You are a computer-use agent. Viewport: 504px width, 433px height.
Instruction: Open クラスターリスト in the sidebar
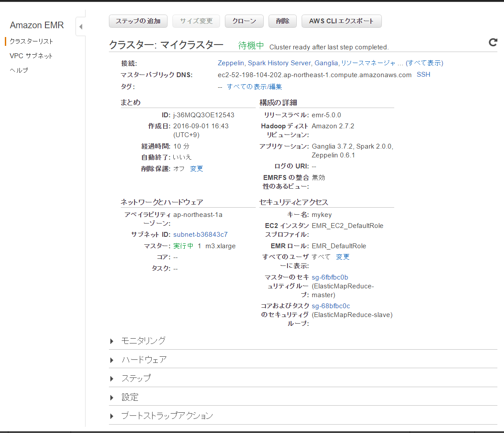[31, 41]
